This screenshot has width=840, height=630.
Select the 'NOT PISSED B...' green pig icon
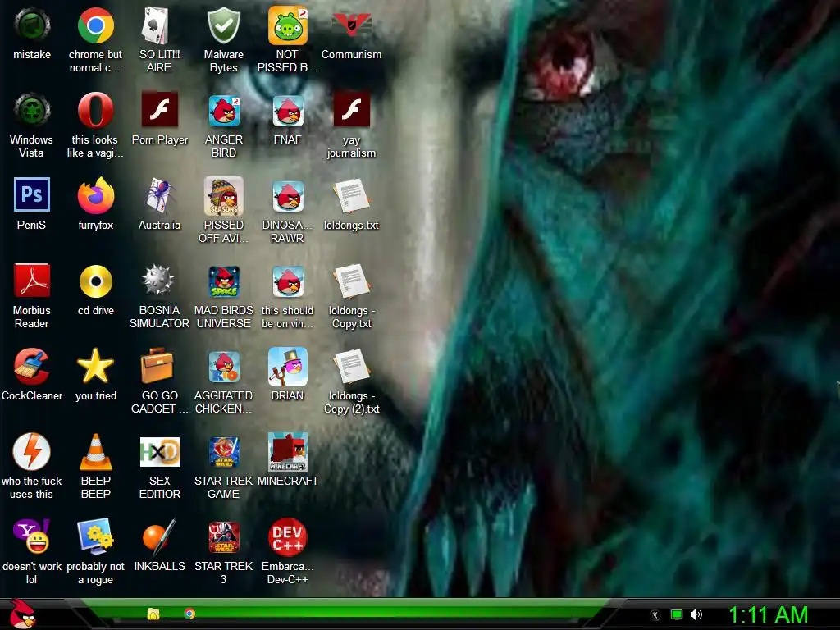click(x=288, y=25)
